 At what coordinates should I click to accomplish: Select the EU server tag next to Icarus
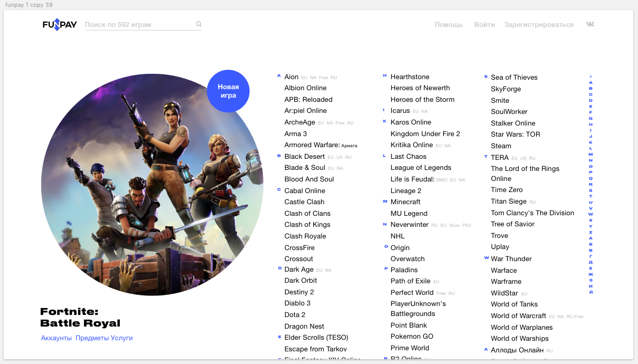pyautogui.click(x=416, y=111)
